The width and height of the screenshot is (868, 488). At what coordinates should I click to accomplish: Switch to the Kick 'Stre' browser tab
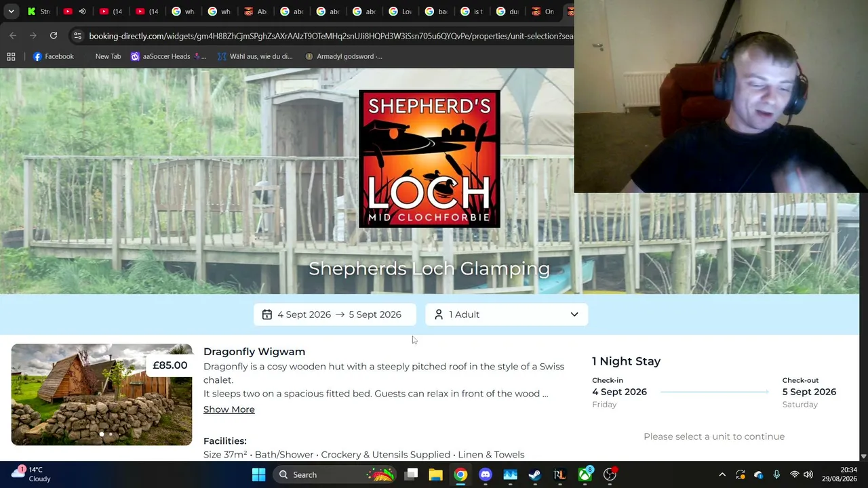(39, 12)
